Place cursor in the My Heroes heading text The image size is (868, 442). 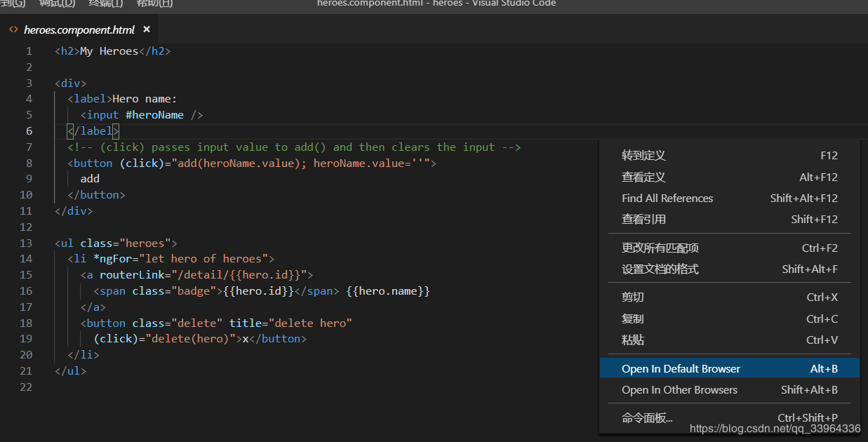click(109, 51)
